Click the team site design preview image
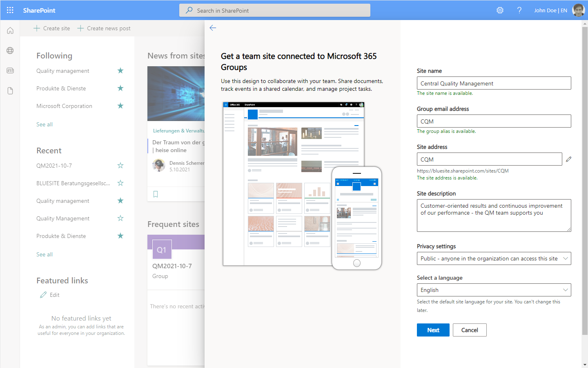Screen dimensions: 588x368 click(302, 186)
